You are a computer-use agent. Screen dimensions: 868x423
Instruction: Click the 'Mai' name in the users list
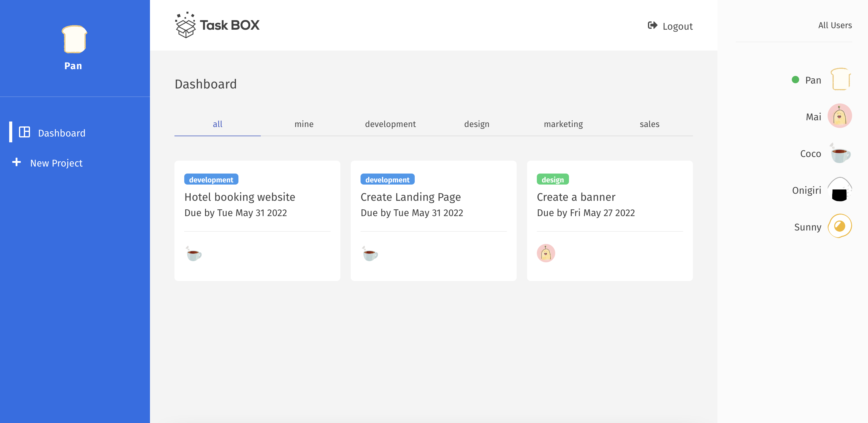[813, 117]
